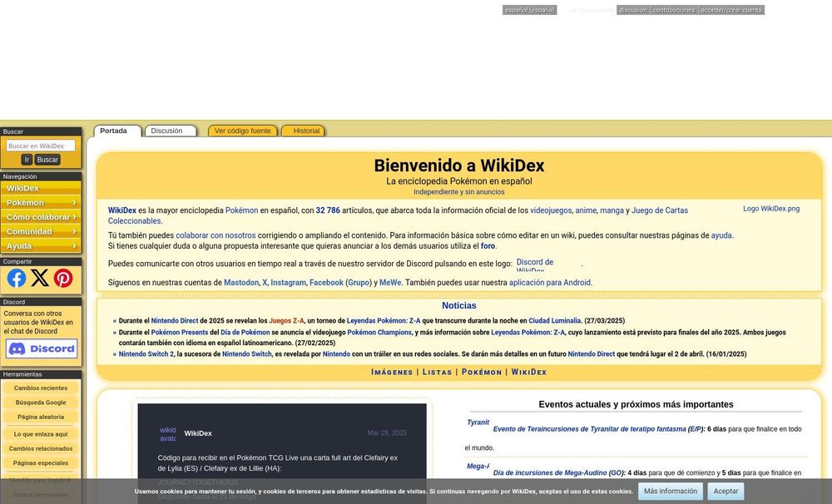Viewport: 832px width, 504px height.
Task: Open the 'Logo WikiDex.png' image link
Action: 771,209
